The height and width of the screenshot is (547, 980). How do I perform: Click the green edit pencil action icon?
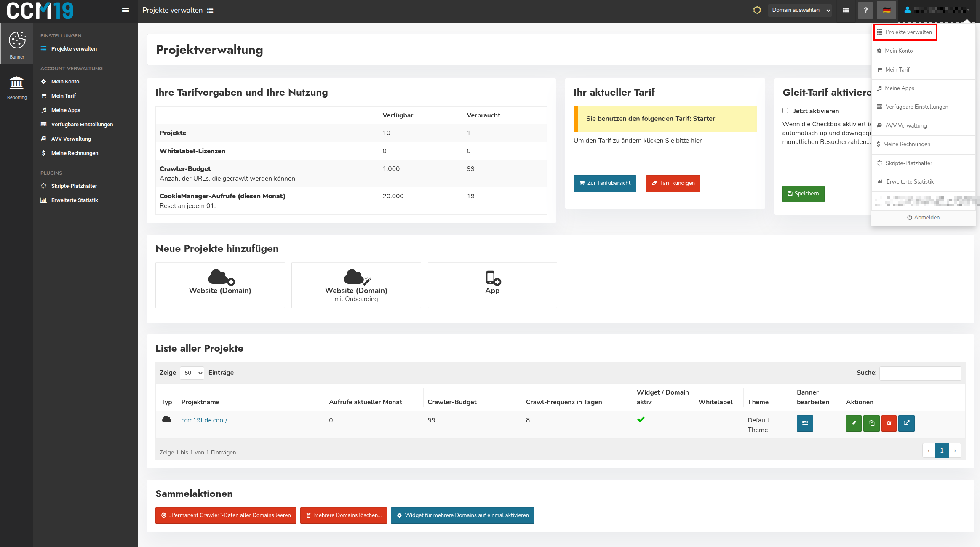coord(854,423)
